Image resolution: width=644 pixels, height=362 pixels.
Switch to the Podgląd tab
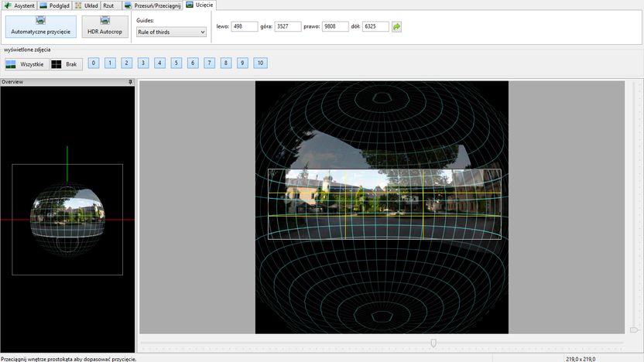pyautogui.click(x=54, y=5)
